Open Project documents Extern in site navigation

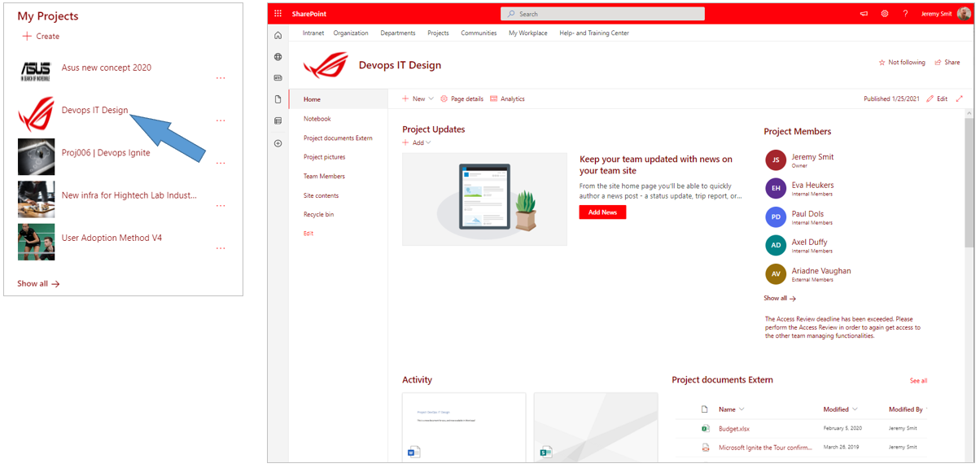point(338,138)
